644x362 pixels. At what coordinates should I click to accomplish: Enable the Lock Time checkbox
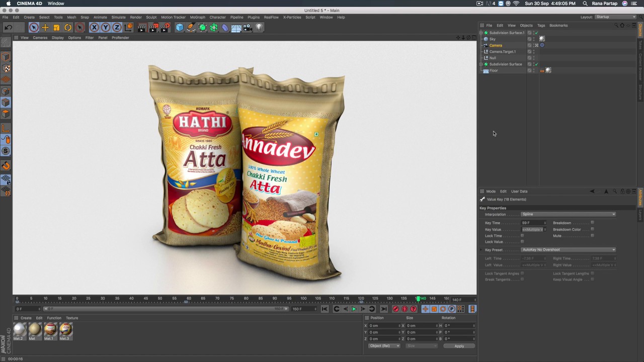tap(522, 236)
